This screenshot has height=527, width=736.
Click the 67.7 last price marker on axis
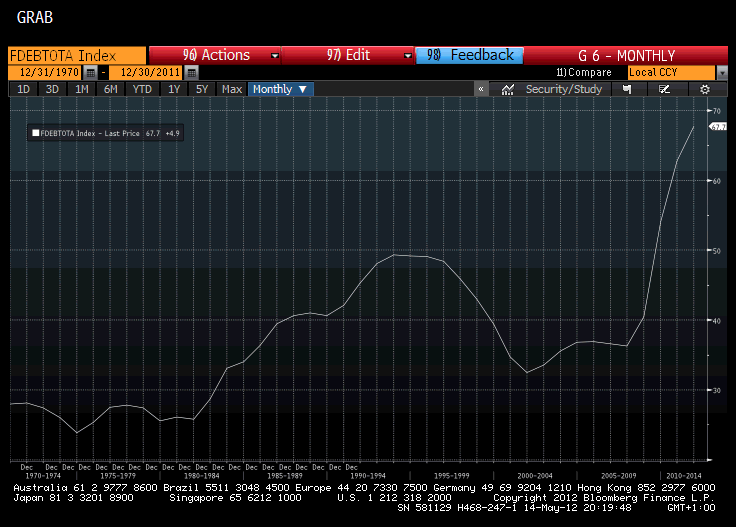718,127
